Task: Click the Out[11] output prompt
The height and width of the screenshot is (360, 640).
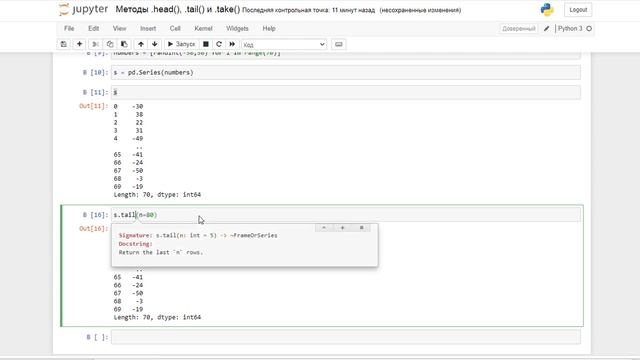Action: [93, 106]
